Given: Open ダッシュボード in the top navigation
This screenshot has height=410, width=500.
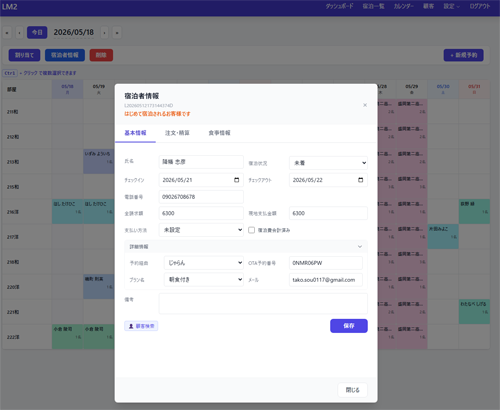Looking at the screenshot, I should point(339,6).
